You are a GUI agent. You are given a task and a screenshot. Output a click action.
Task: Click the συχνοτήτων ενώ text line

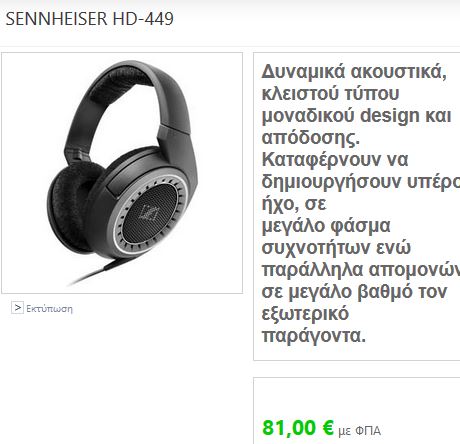point(336,248)
